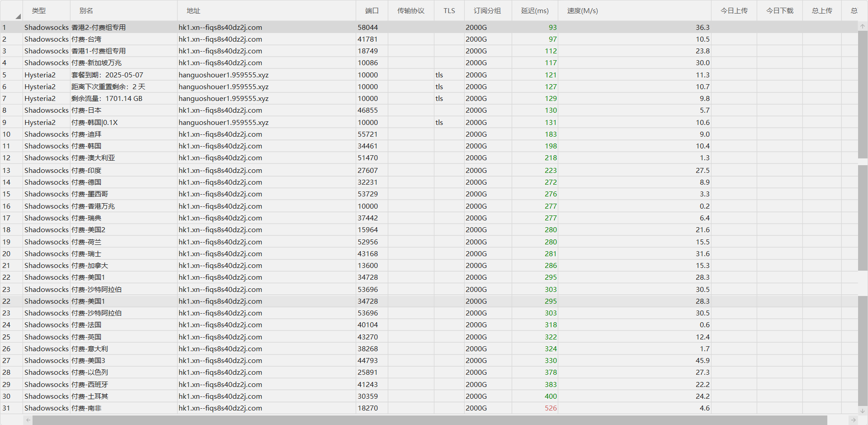The width and height of the screenshot is (868, 425).
Task: Select the 付费-韩国|0.1X Hysteria2 row
Action: (x=429, y=122)
